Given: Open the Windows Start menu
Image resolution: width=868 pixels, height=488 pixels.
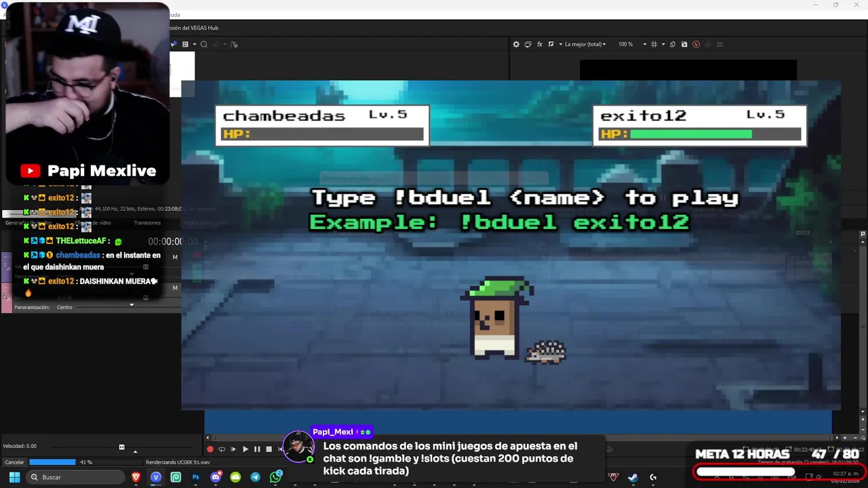Looking at the screenshot, I should (14, 477).
